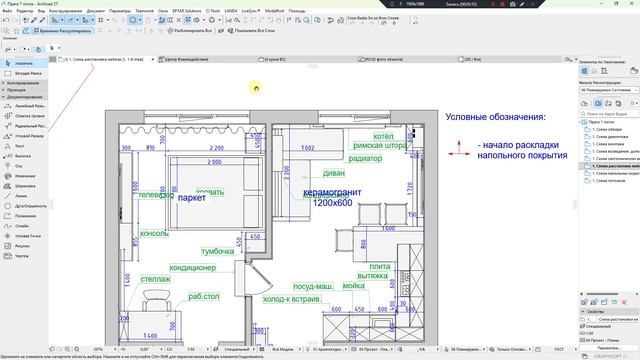Toggle the View Map navigator mode
640x360 pixels.
(x=598, y=104)
